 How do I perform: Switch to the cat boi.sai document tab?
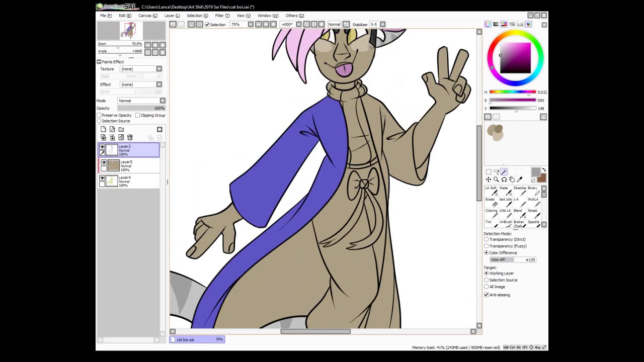click(x=197, y=339)
